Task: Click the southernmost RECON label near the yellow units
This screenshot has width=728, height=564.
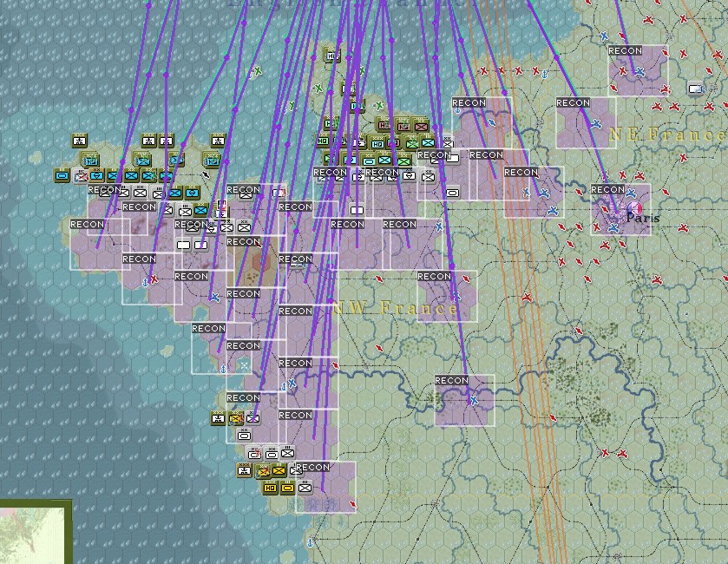Action: (x=312, y=467)
